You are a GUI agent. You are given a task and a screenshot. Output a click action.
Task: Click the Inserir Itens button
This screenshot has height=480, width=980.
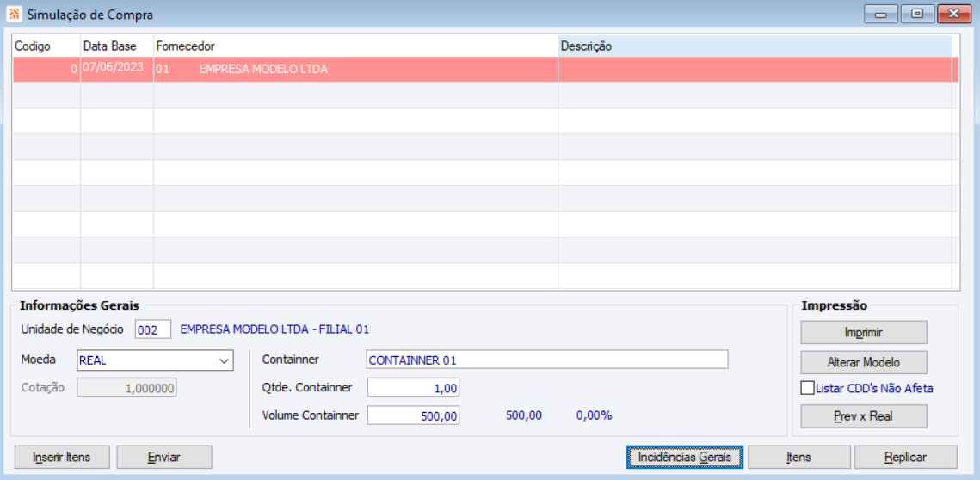[62, 457]
